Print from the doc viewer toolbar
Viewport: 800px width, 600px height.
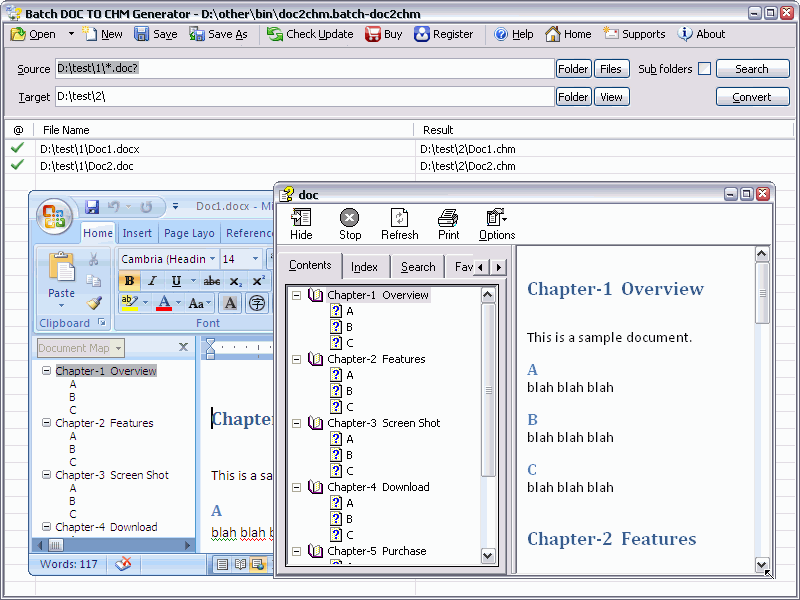tap(448, 224)
